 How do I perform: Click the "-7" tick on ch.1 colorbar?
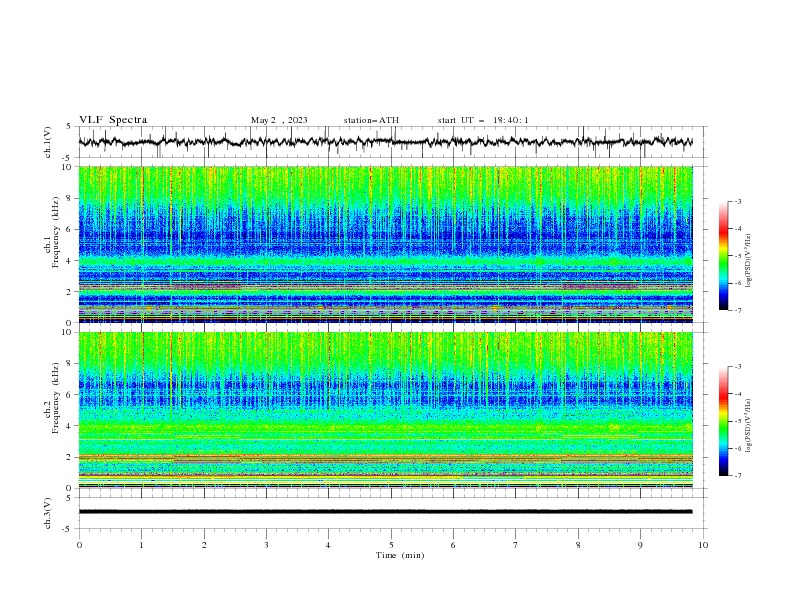click(x=737, y=310)
